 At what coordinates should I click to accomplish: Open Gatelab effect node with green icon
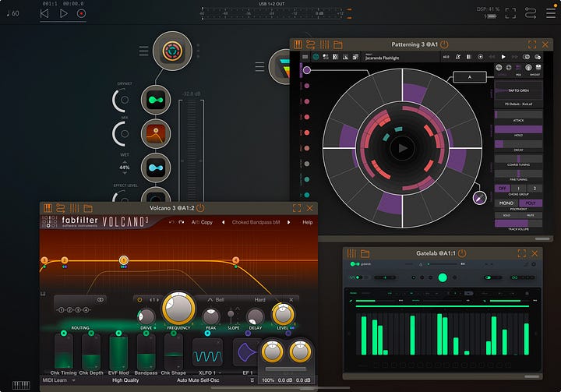pos(156,100)
